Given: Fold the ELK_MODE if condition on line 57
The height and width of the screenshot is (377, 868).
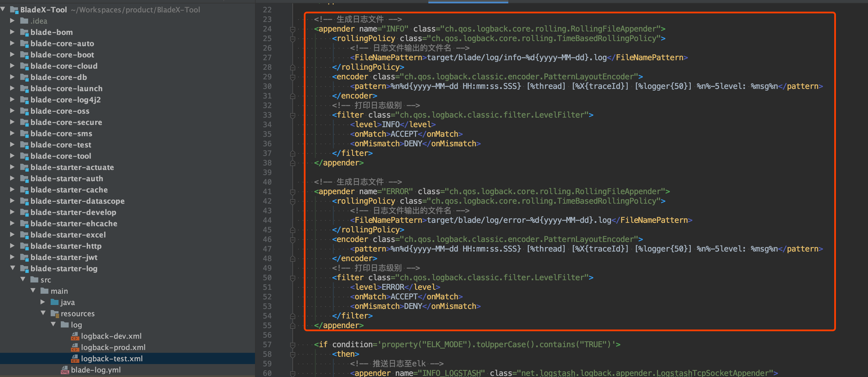Looking at the screenshot, I should pos(292,345).
